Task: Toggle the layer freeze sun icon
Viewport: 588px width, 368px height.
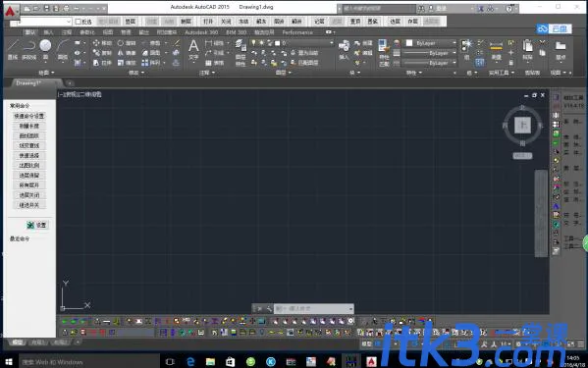Action: tap(261, 43)
